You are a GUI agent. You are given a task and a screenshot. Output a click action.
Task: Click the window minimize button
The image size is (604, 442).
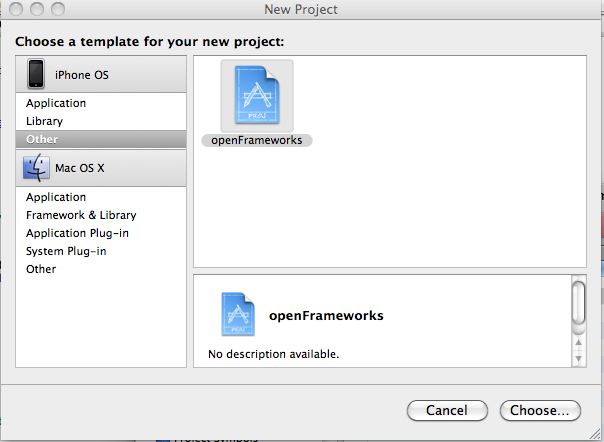37,9
